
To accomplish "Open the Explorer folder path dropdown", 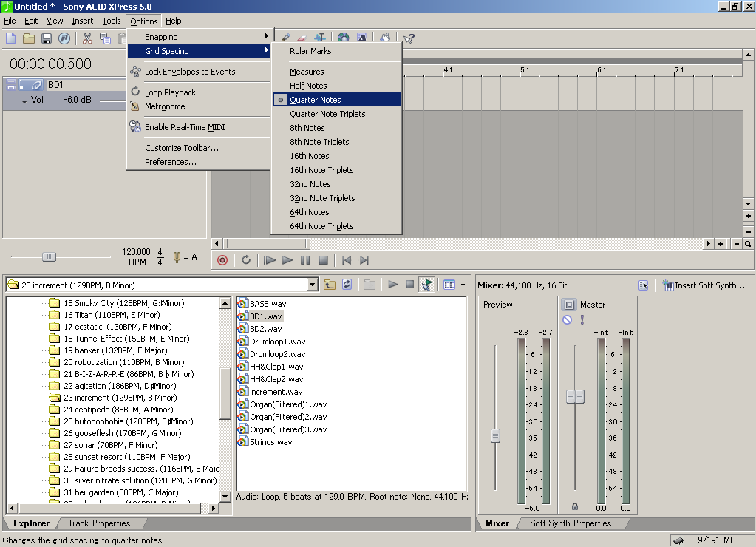I will [x=313, y=285].
